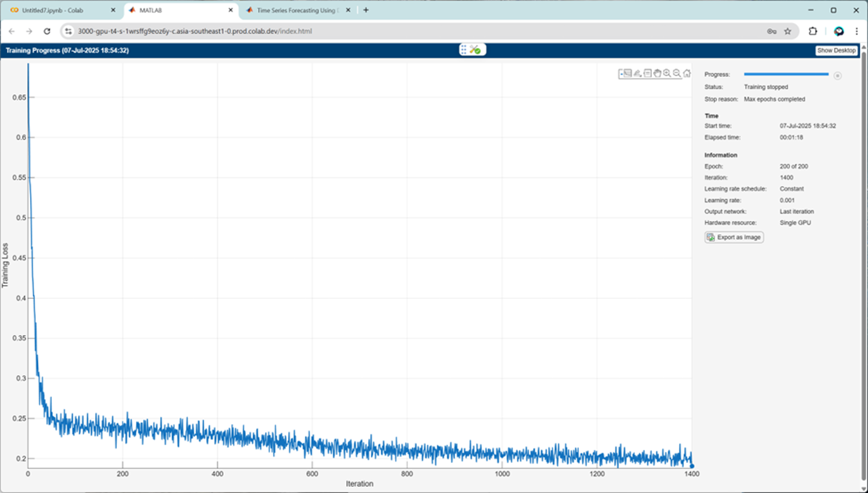Click the Show Desktop button
This screenshot has height=493, width=868.
coord(836,50)
